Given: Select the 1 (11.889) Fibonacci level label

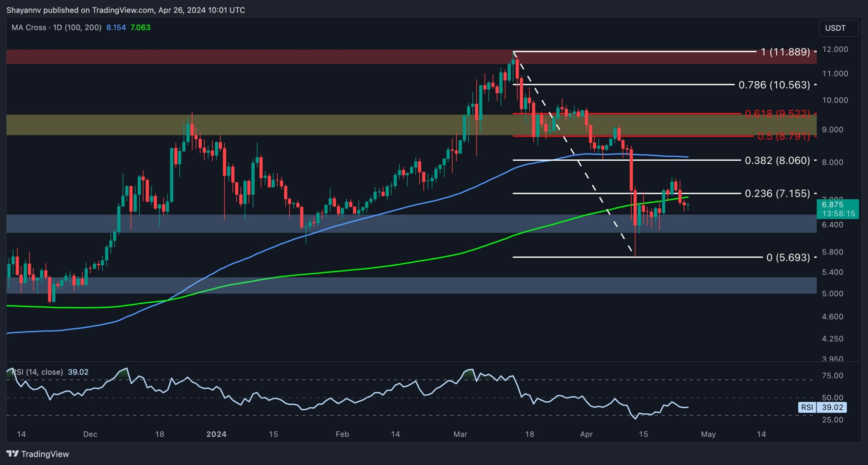Looking at the screenshot, I should pos(785,52).
